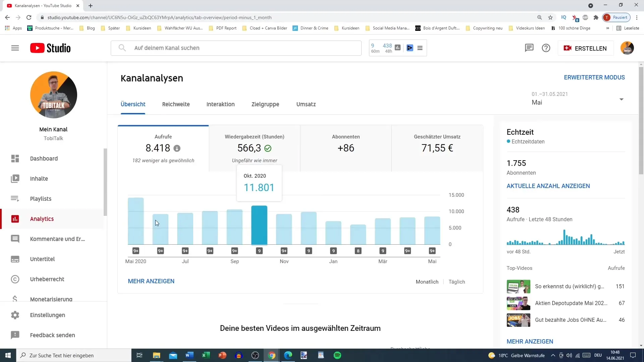Image resolution: width=644 pixels, height=362 pixels.
Task: Click the Analytics sidebar icon
Action: pos(15,219)
